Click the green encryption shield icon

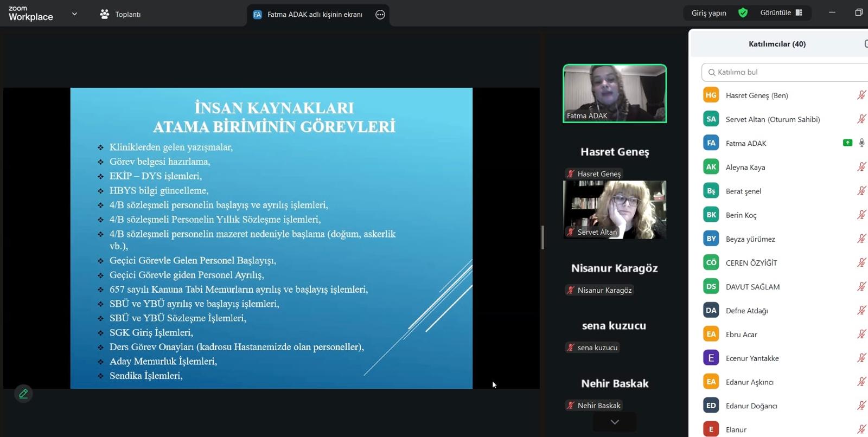point(743,12)
